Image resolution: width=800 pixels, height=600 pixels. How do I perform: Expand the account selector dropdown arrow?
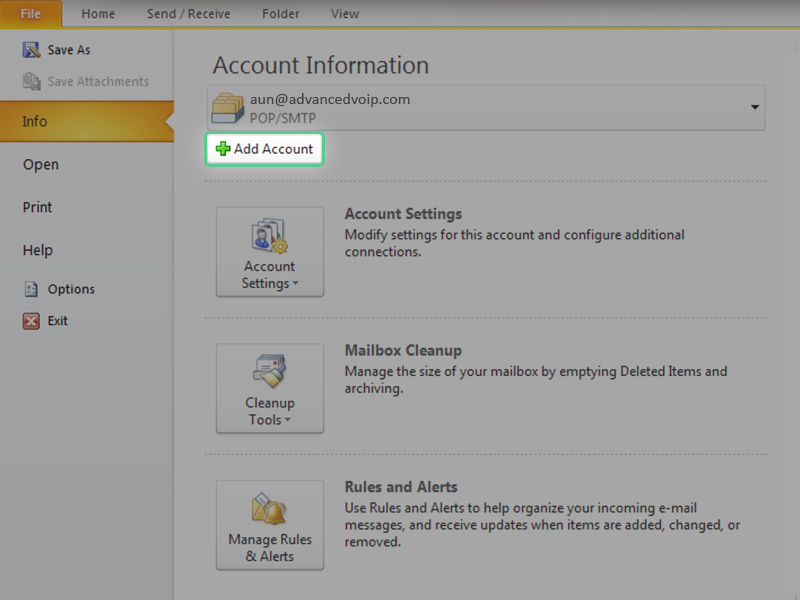pos(755,108)
